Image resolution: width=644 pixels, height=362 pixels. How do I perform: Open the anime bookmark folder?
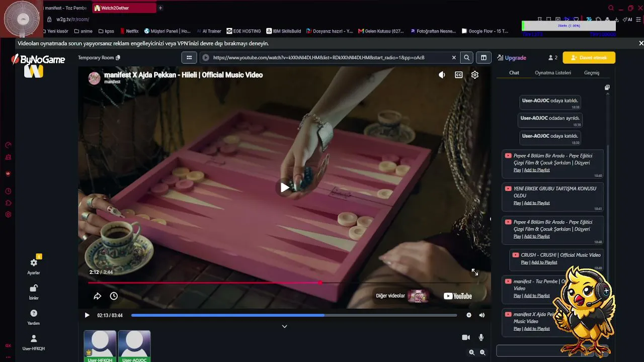pos(83,31)
